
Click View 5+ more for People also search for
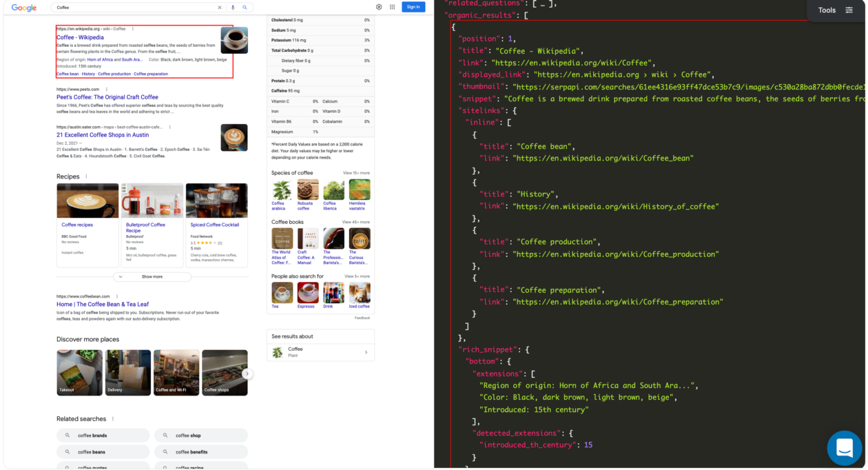pos(358,276)
